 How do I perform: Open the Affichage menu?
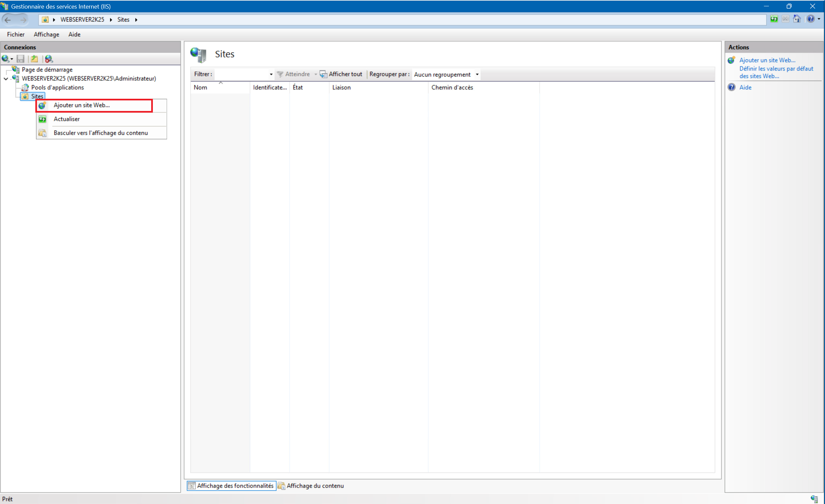click(46, 34)
